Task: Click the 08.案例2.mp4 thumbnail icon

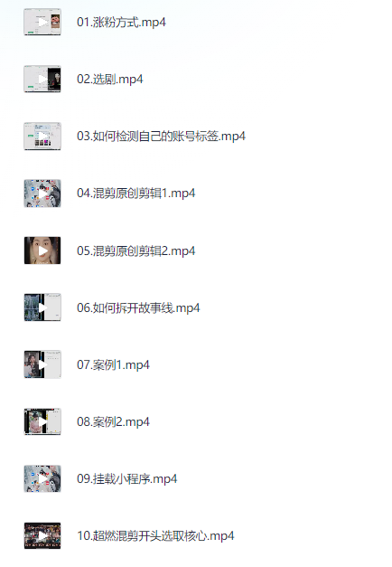Action: pyautogui.click(x=42, y=421)
